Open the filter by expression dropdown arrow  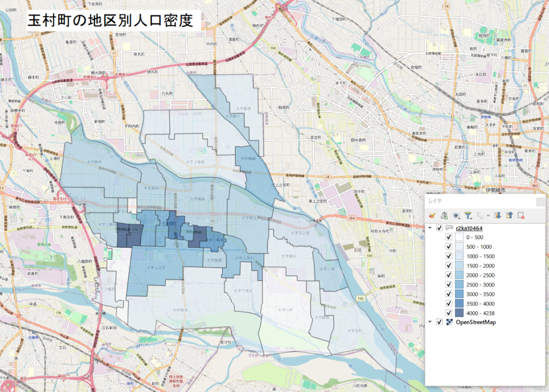click(x=488, y=216)
